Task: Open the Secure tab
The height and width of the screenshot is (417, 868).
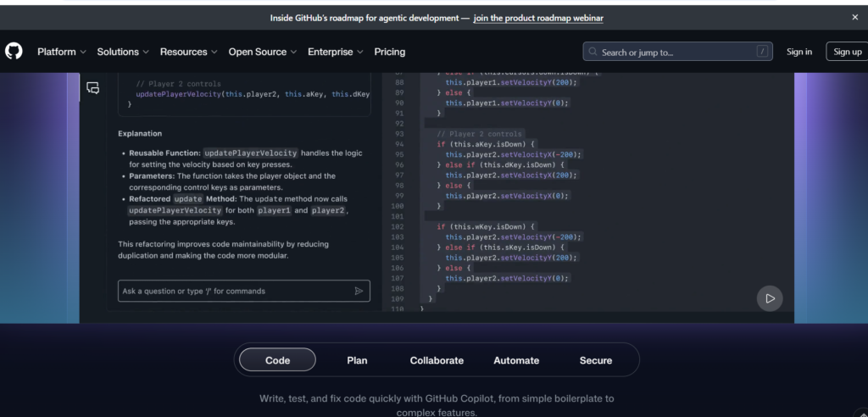Action: [x=595, y=360]
